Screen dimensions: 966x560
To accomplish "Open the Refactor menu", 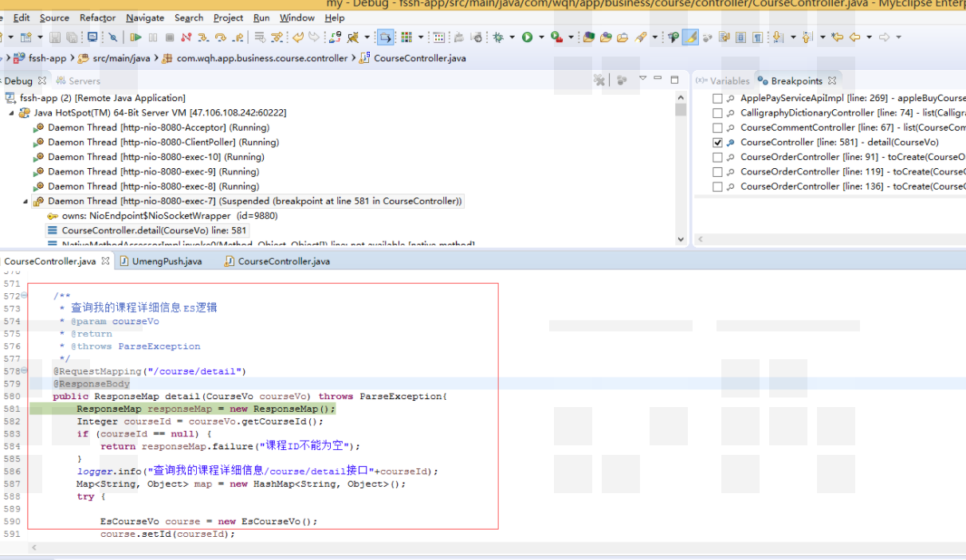I will tap(97, 18).
